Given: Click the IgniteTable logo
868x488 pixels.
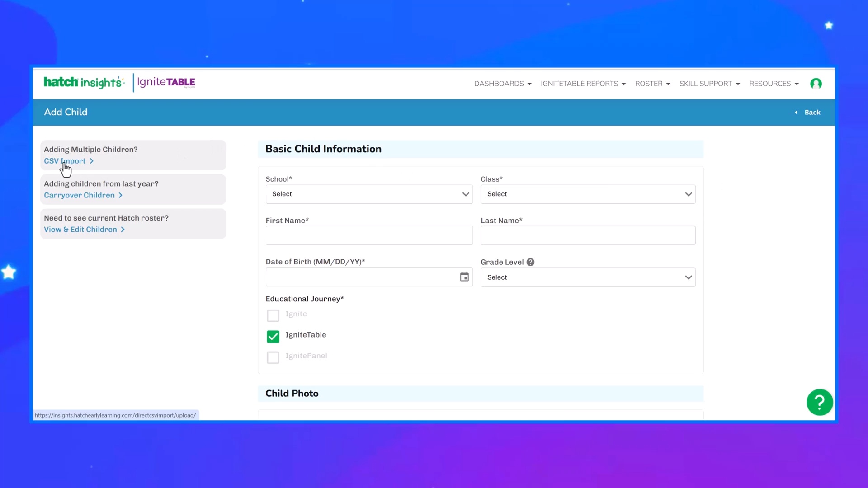Looking at the screenshot, I should tap(166, 82).
